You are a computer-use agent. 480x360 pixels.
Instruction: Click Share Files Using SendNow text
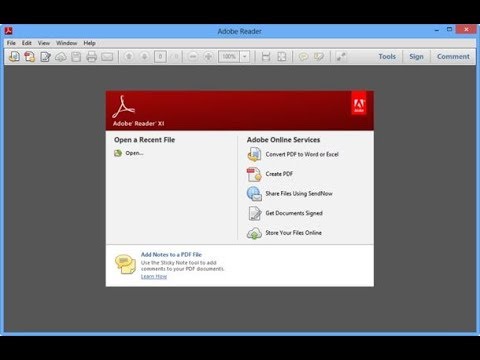[299, 194]
